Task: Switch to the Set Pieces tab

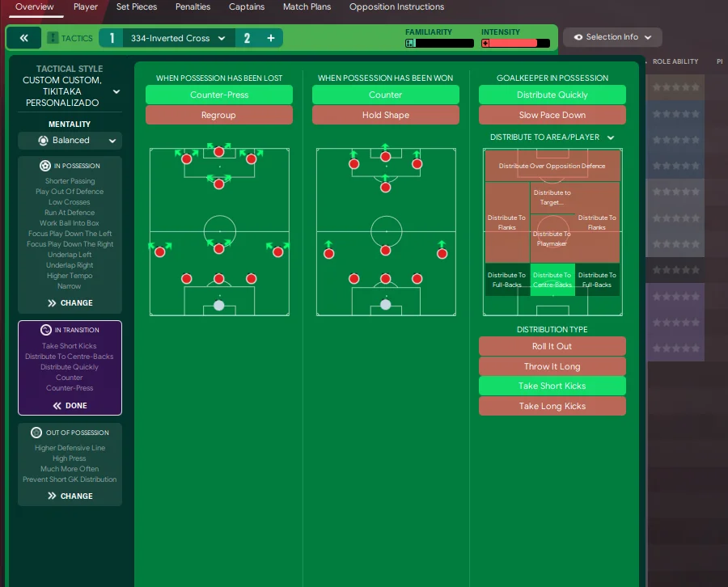Action: (137, 7)
